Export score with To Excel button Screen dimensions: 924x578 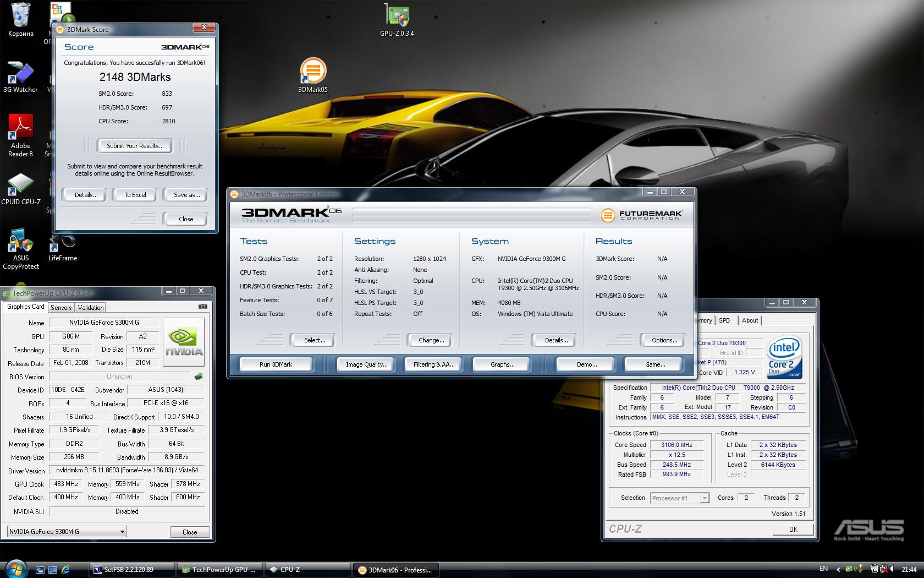(135, 195)
